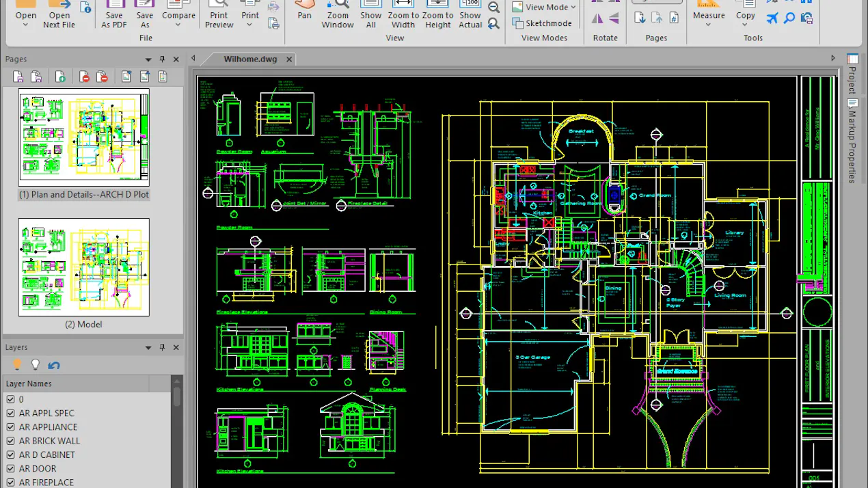Image resolution: width=868 pixels, height=488 pixels.
Task: Open the Project side tab
Action: [x=852, y=74]
